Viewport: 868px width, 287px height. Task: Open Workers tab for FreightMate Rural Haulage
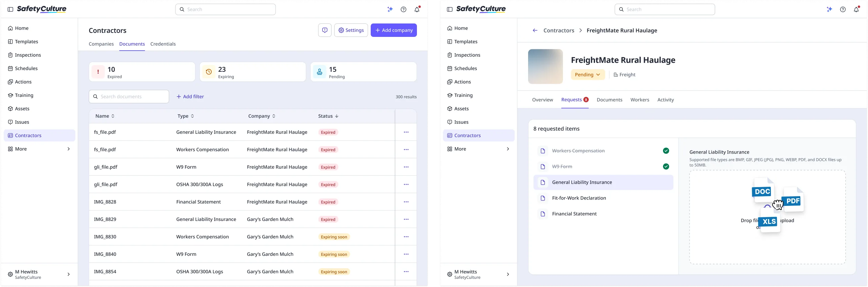click(640, 100)
